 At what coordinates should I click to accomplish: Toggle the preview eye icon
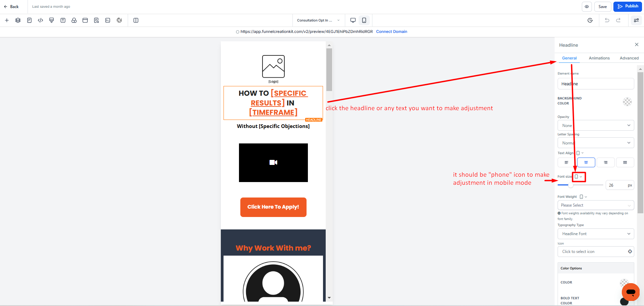[x=587, y=7]
